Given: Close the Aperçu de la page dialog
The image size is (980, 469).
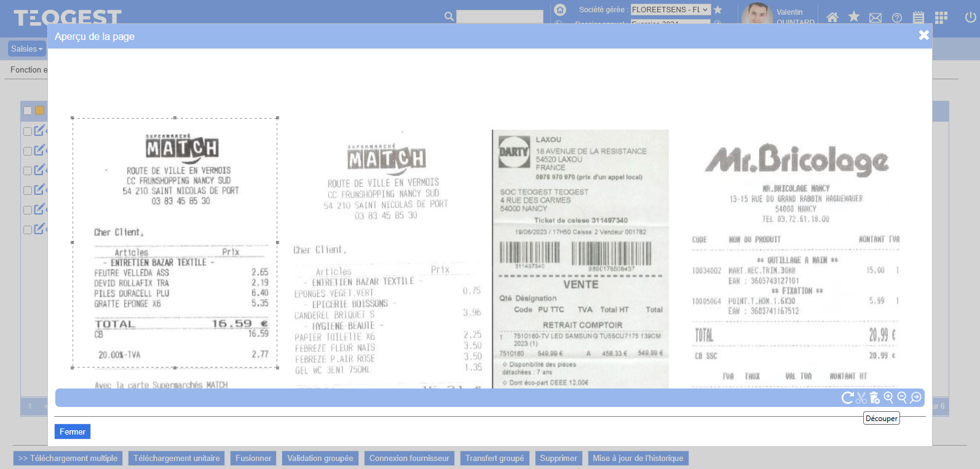Looking at the screenshot, I should [923, 36].
